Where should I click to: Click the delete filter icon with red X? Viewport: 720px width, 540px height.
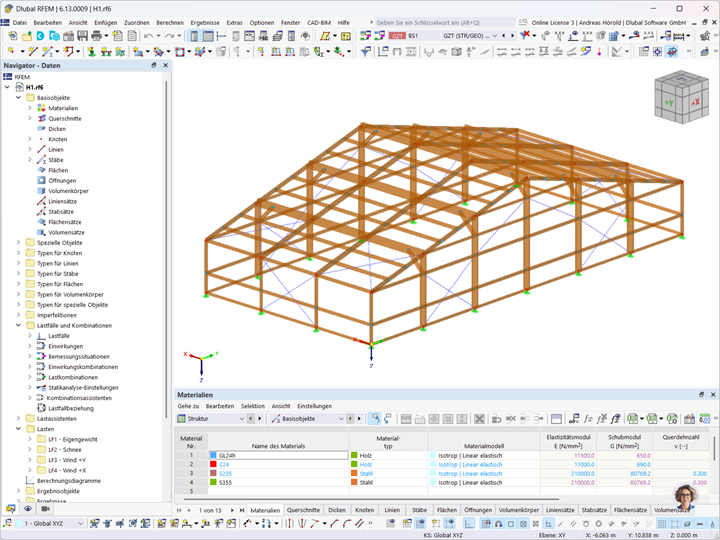(x=525, y=35)
